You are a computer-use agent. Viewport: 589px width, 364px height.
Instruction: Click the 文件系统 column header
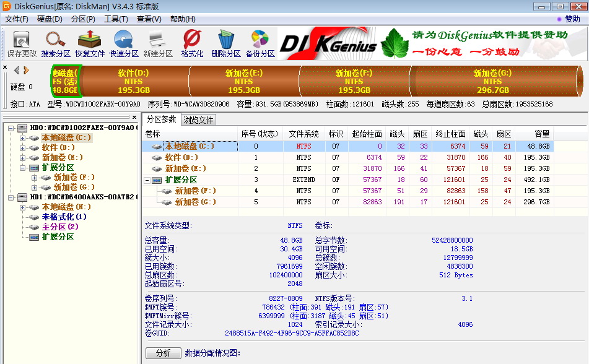(303, 134)
